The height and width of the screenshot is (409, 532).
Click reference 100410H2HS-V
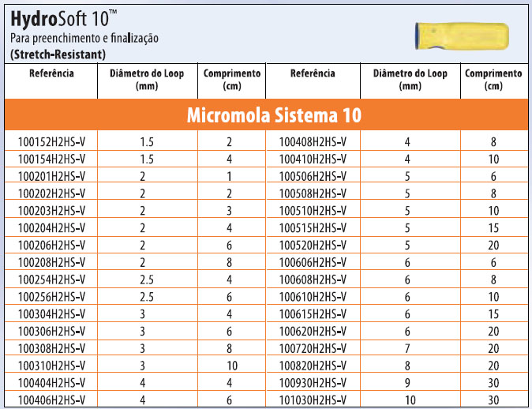[x=313, y=159]
